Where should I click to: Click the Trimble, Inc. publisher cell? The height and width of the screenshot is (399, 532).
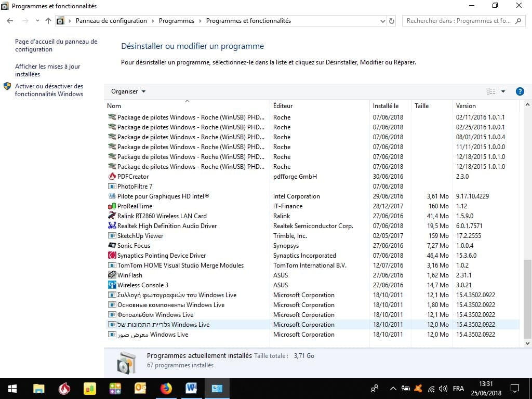290,235
